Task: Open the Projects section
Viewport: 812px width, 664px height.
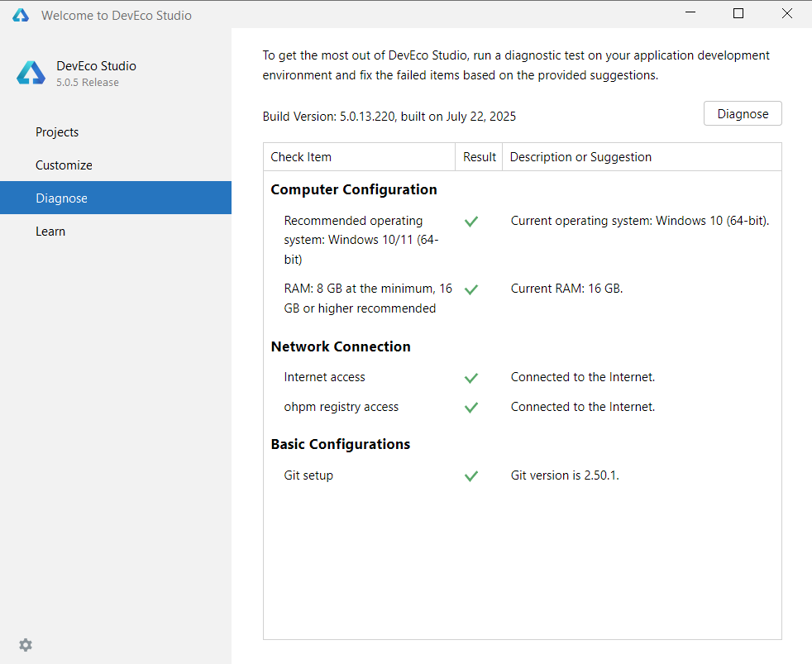Action: click(116, 132)
